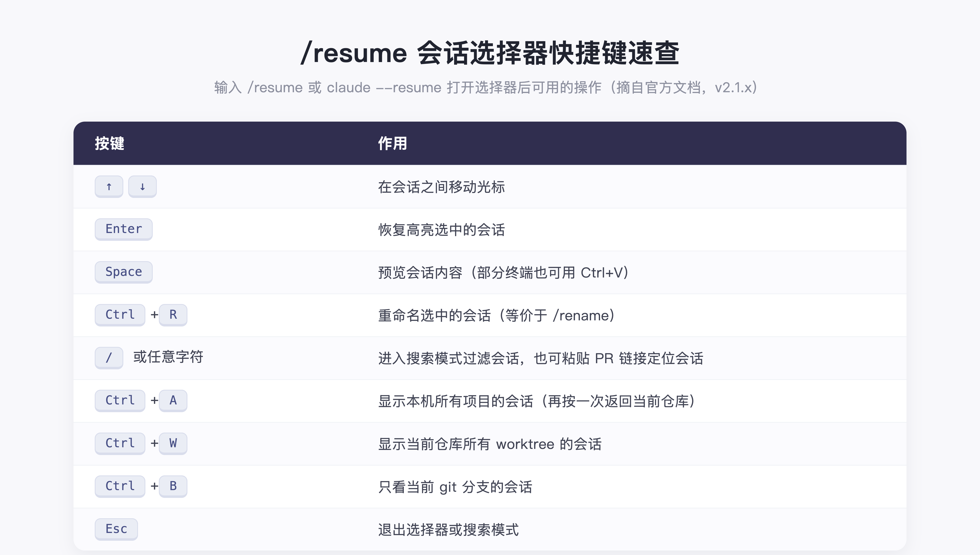Click the B key cap
Viewport: 980px width, 555px height.
(173, 486)
